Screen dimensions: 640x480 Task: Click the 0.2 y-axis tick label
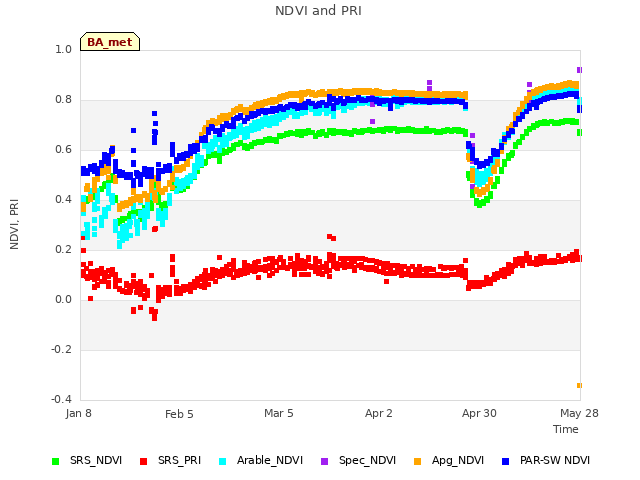coord(63,249)
